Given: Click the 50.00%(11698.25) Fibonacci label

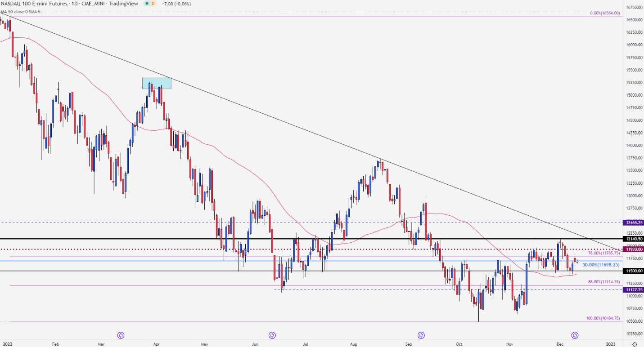Looking at the screenshot, I should [601, 265].
